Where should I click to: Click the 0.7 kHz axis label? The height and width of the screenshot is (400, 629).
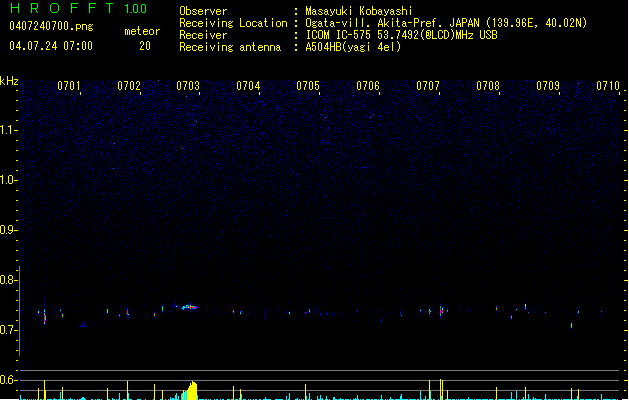pos(9,330)
